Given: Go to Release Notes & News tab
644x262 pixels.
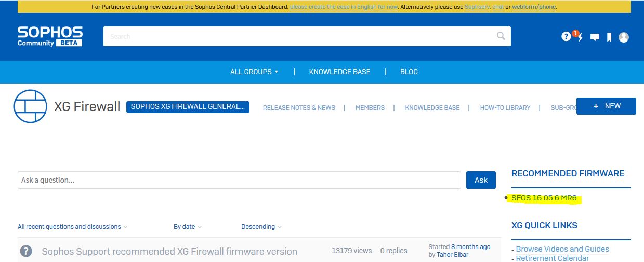Looking at the screenshot, I should pyautogui.click(x=299, y=107).
